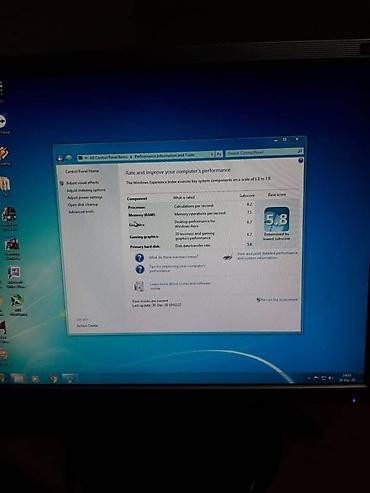Select the Processor row label
Screen dimensions: 370x493
(137, 207)
